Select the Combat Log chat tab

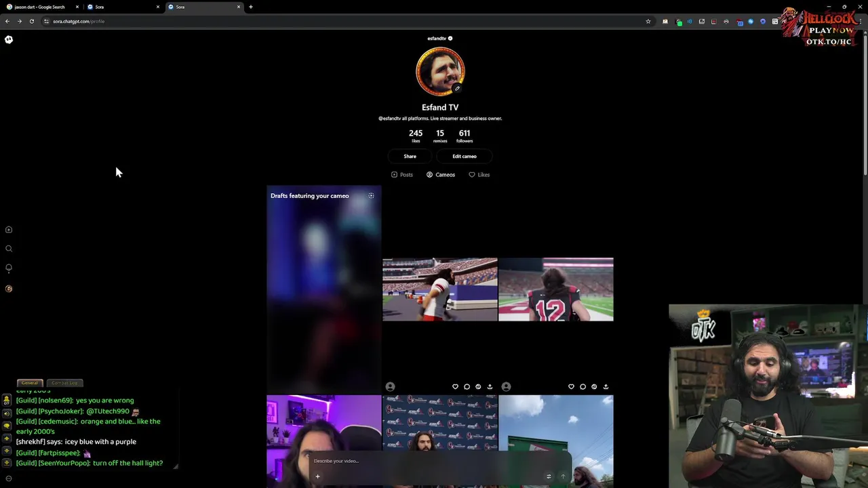coord(65,383)
